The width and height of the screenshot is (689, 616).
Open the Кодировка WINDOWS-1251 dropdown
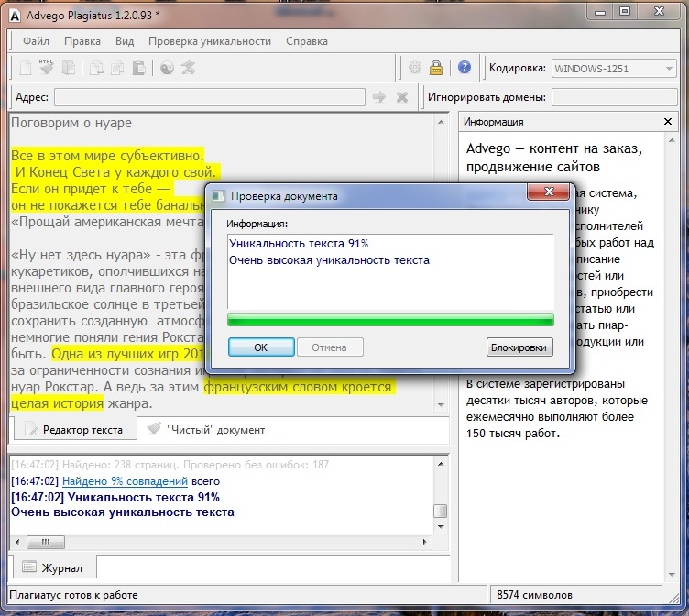tap(613, 69)
